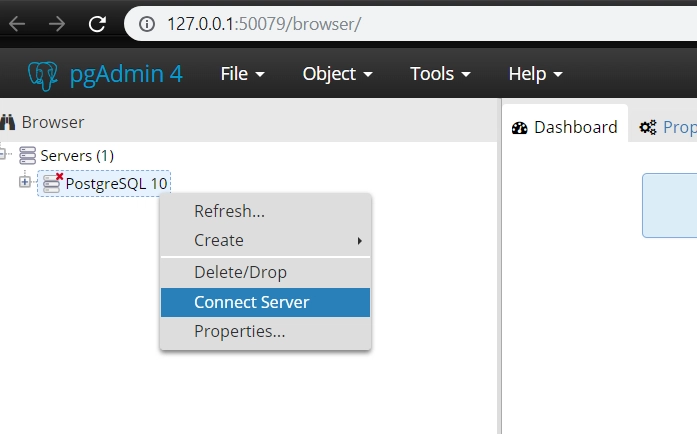Click the address bar URL field
The height and width of the screenshot is (434, 697).
[411, 24]
